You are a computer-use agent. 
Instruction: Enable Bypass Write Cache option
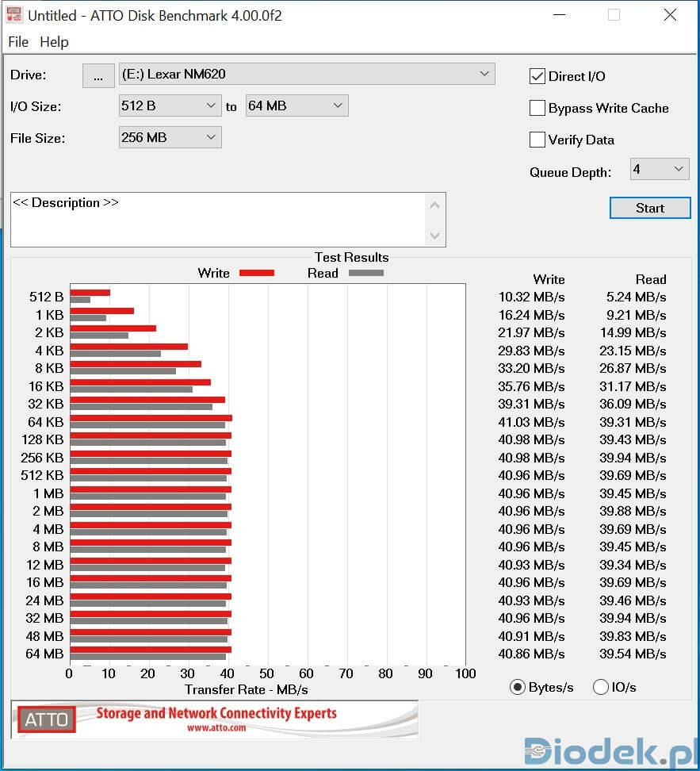click(x=537, y=108)
